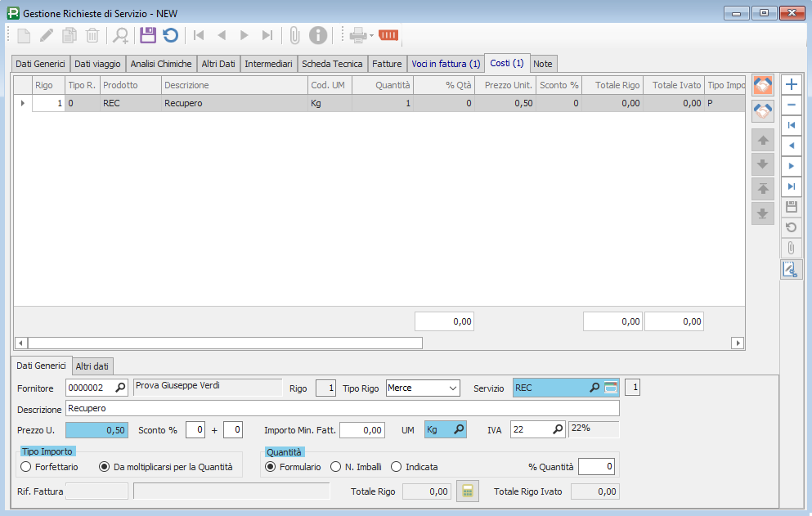Open the Print icon in toolbar

[x=357, y=35]
